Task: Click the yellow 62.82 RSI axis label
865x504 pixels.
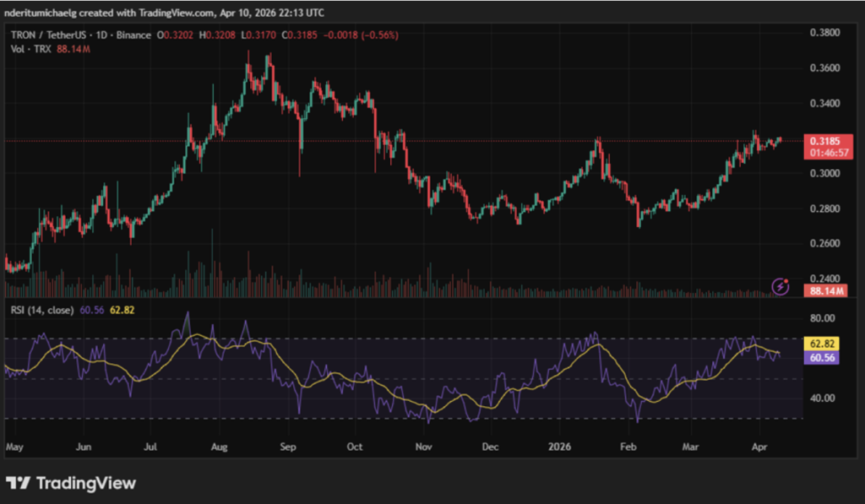Action: pyautogui.click(x=824, y=344)
